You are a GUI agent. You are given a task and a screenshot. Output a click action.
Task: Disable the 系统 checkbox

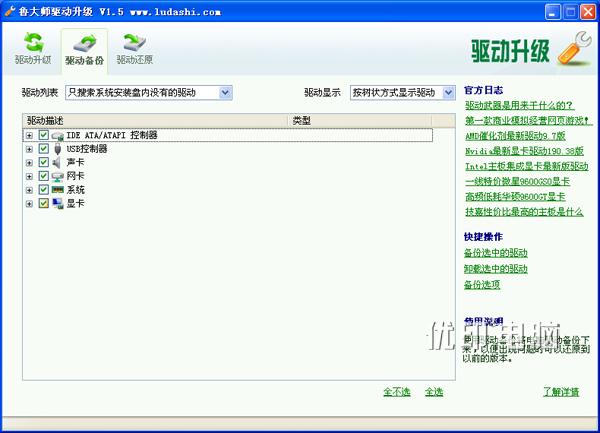coord(44,190)
